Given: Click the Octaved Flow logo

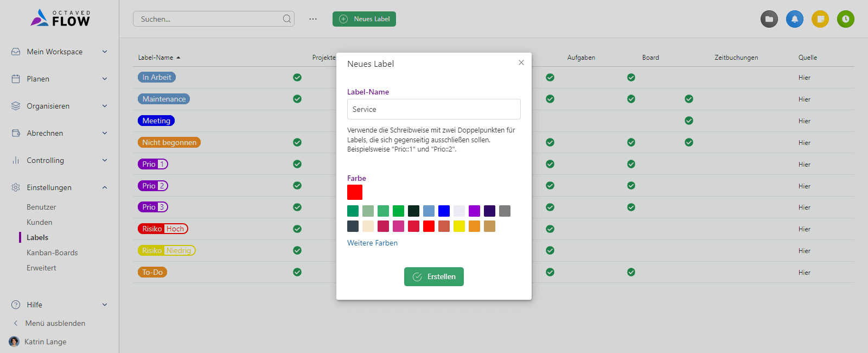Looking at the screenshot, I should (x=60, y=18).
